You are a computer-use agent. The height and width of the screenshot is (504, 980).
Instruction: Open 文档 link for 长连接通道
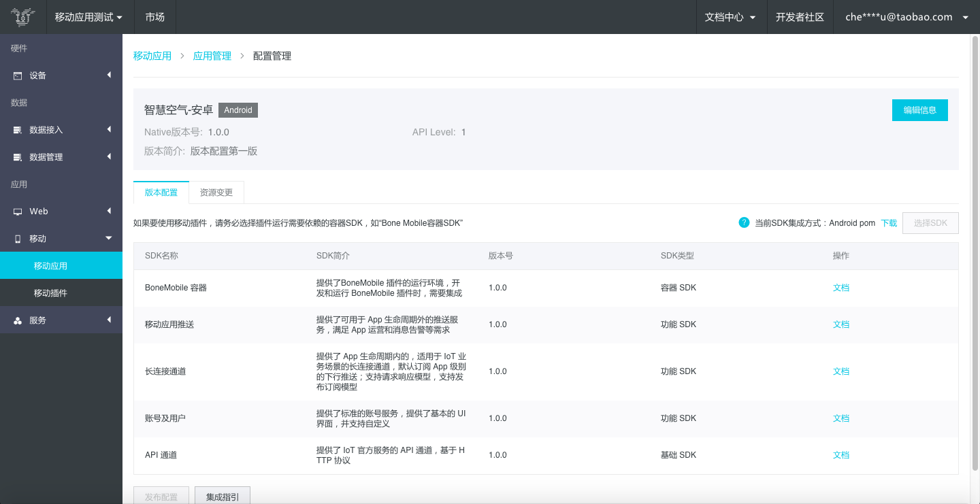(x=841, y=371)
